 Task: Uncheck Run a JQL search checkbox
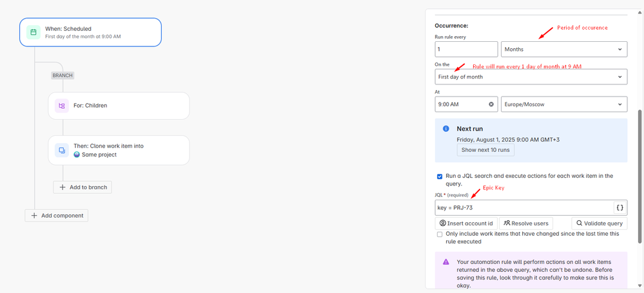pos(440,176)
